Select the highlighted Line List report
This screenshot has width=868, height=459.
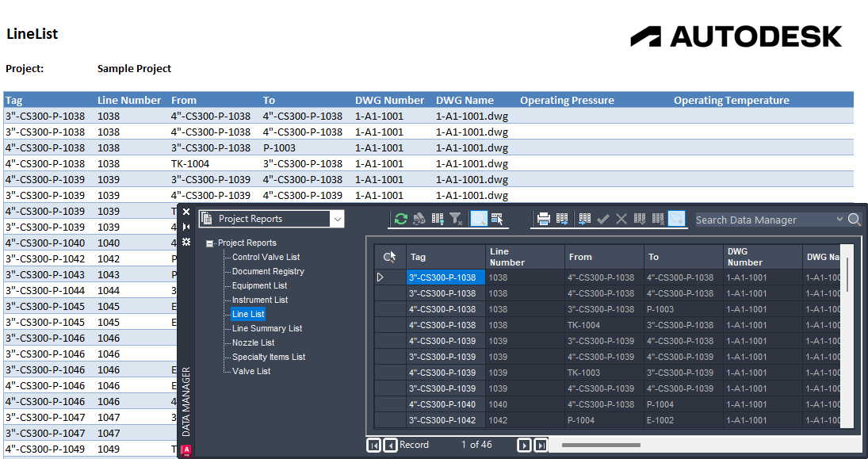[x=248, y=314]
